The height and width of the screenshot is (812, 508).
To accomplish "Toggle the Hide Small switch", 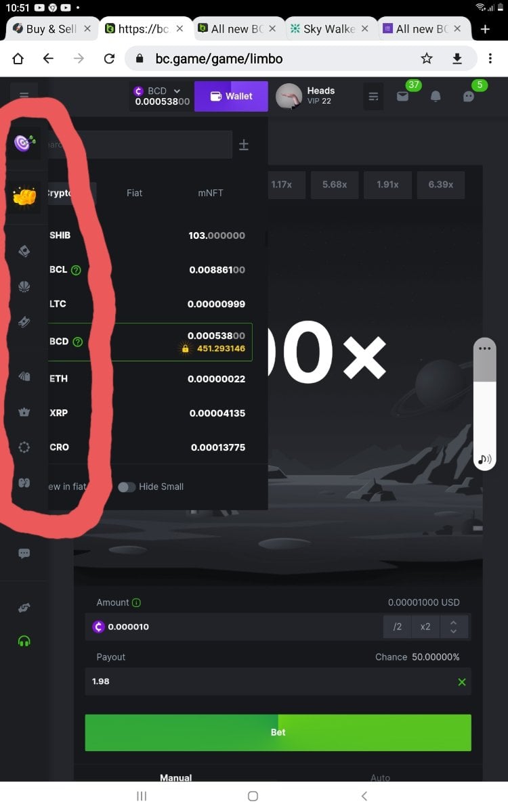I will 127,487.
